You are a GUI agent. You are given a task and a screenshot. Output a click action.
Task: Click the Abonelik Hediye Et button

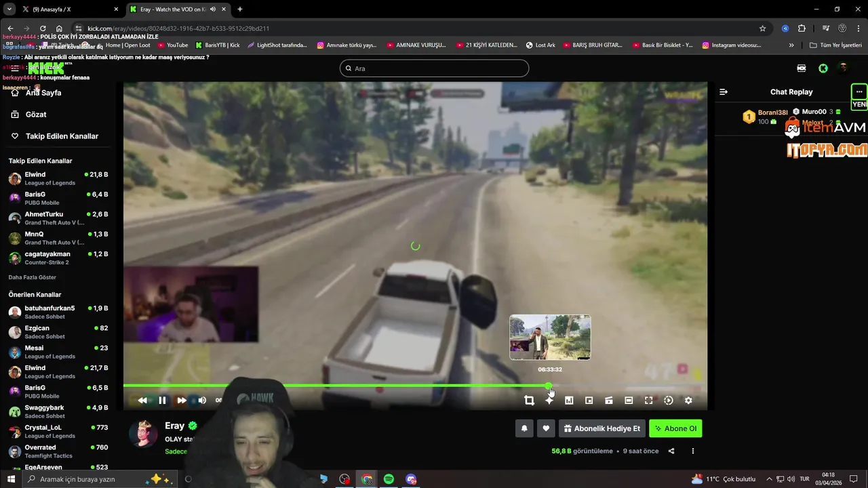tap(602, 428)
